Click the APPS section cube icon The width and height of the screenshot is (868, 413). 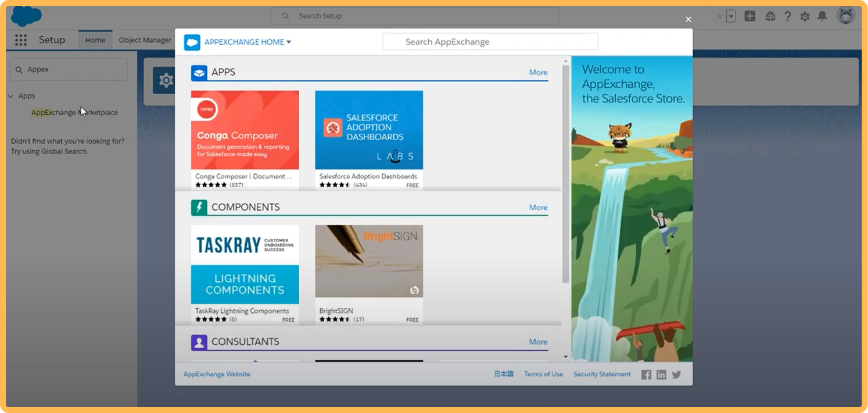click(x=199, y=73)
